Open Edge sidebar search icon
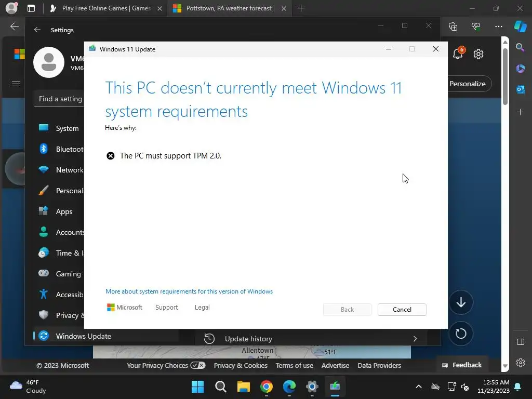Screen dimensions: 532x399 click(x=520, y=47)
